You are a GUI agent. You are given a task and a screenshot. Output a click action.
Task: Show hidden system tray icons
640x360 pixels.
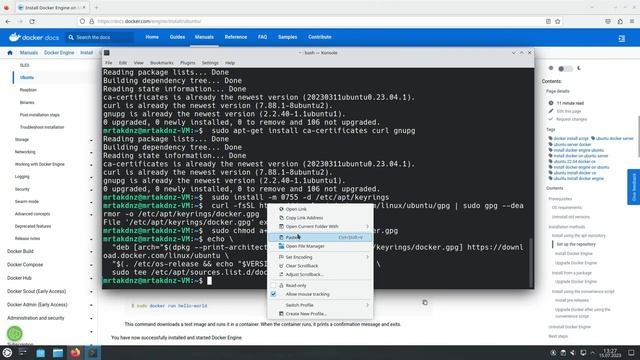tap(593, 353)
